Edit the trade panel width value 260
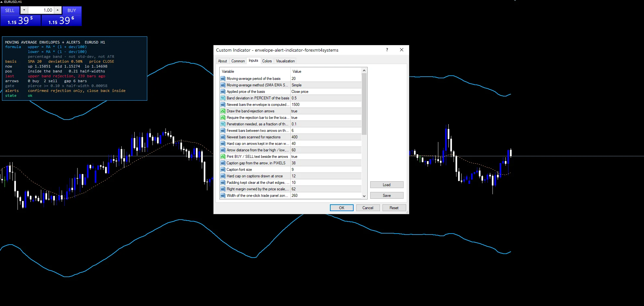This screenshot has width=644, height=306. tap(326, 196)
